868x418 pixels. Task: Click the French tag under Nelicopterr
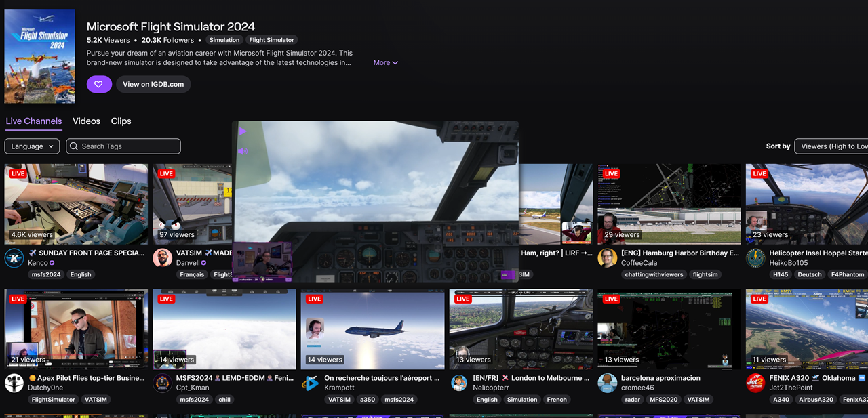(557, 400)
